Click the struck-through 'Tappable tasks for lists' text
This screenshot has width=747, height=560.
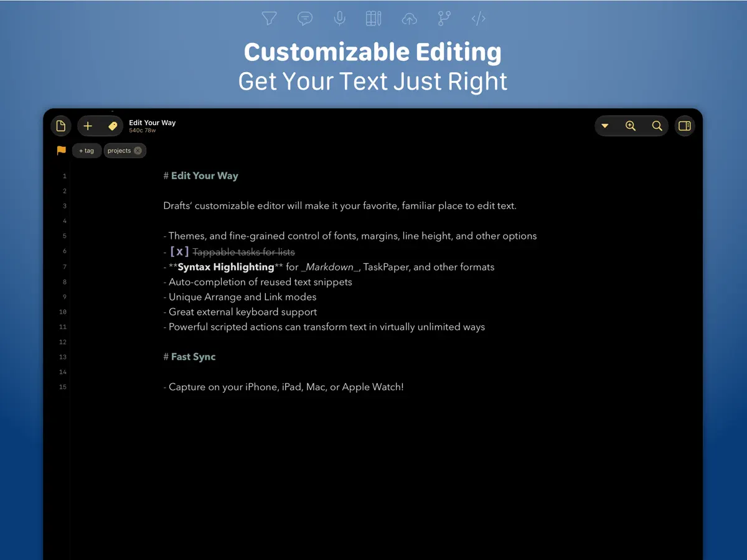click(244, 252)
